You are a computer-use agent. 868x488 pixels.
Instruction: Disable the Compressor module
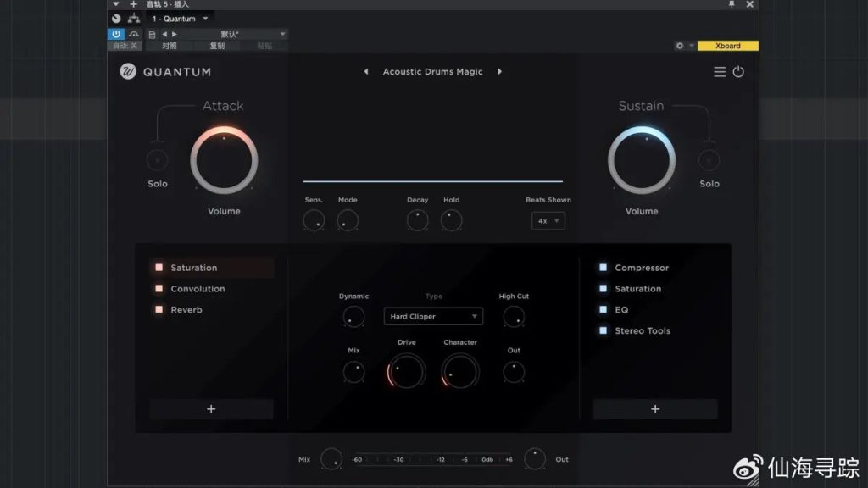603,268
